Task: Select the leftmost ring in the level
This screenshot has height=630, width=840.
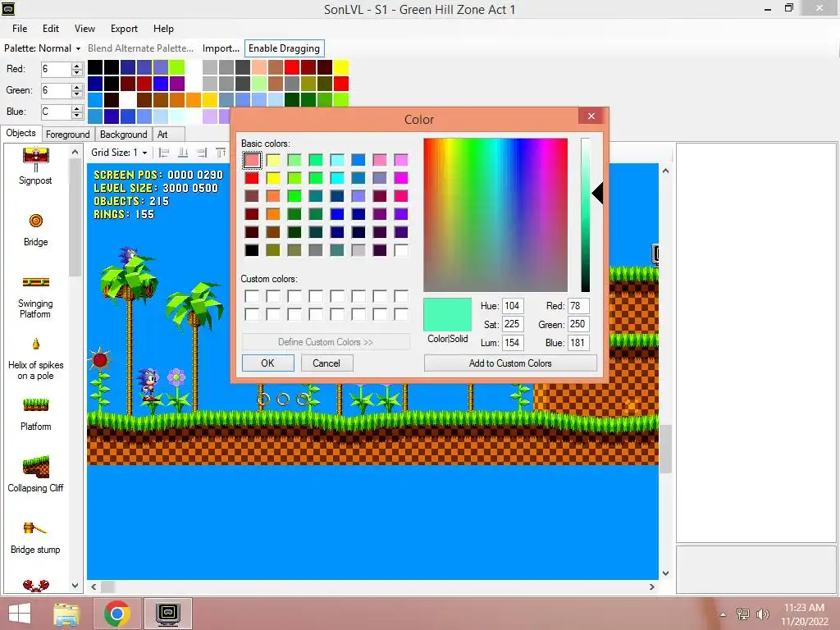Action: pyautogui.click(x=263, y=399)
